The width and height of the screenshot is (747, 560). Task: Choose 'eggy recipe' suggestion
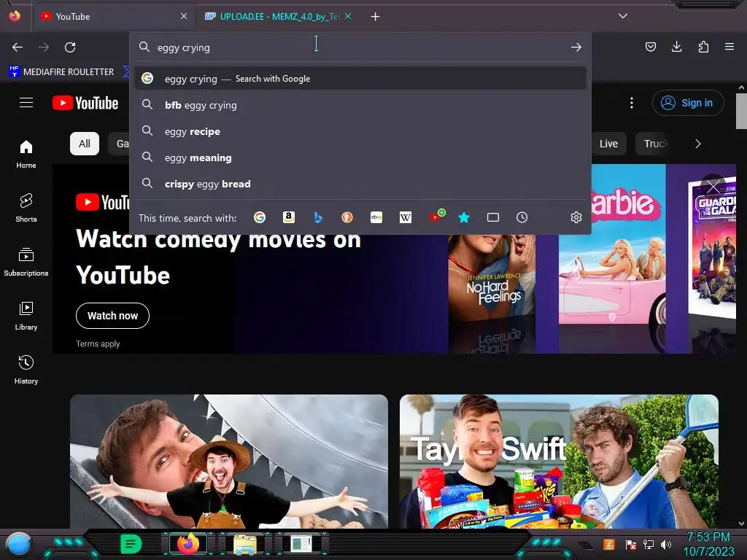360,131
